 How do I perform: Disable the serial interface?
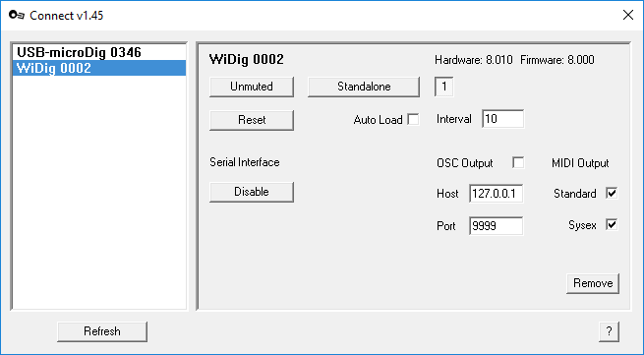pos(252,192)
